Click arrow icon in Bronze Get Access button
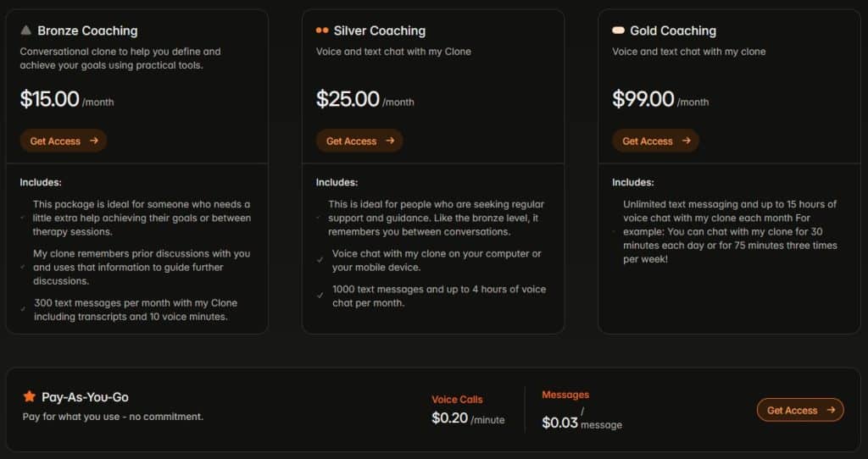Screen dimensions: 868x459 point(94,141)
